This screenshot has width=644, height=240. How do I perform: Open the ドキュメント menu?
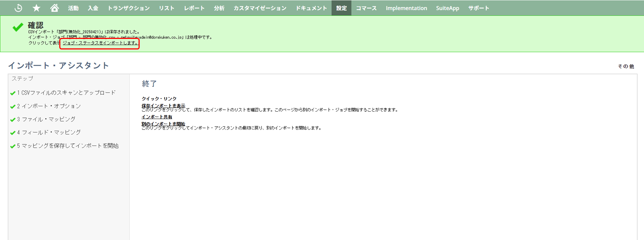[x=311, y=8]
